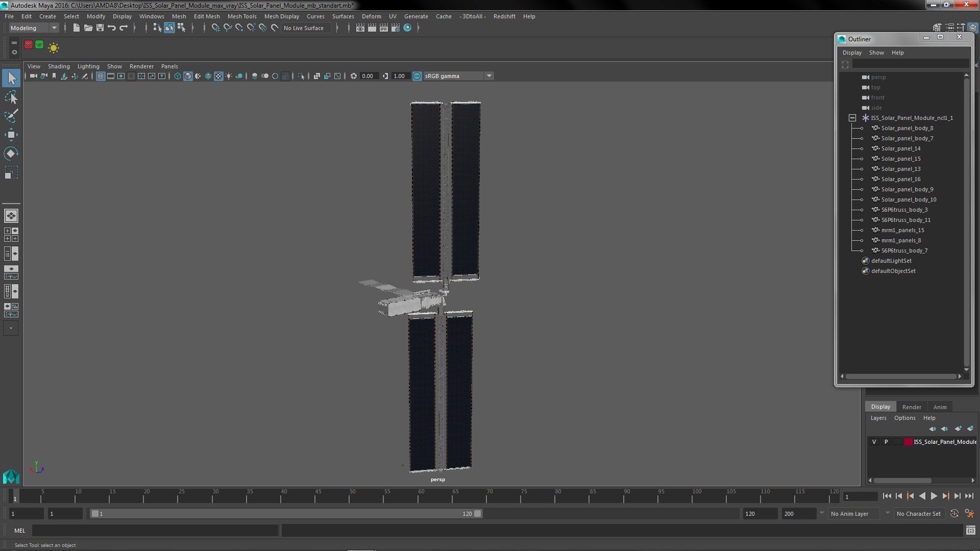980x551 pixels.
Task: Click the No Live Surface button
Action: tap(304, 28)
